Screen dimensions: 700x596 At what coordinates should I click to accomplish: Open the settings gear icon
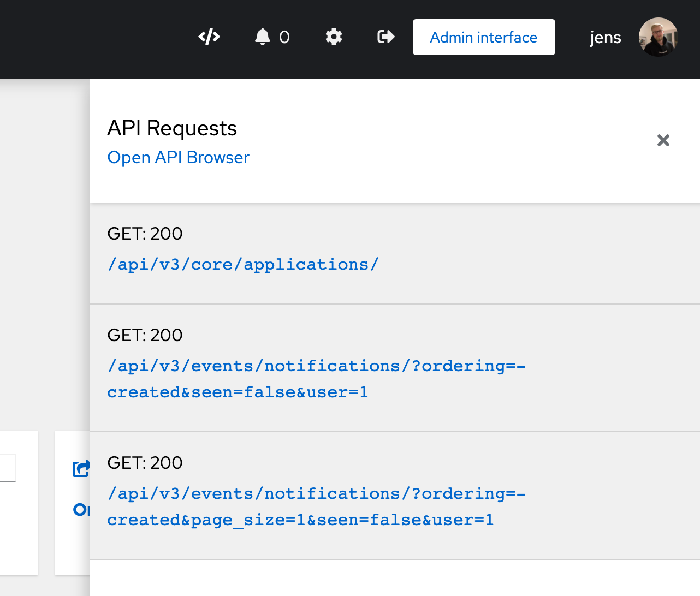(334, 37)
